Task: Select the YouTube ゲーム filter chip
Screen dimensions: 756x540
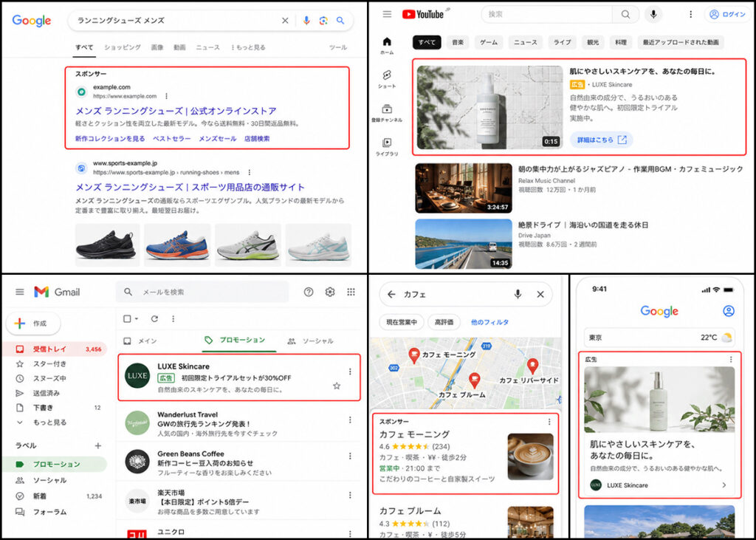Action: [489, 42]
